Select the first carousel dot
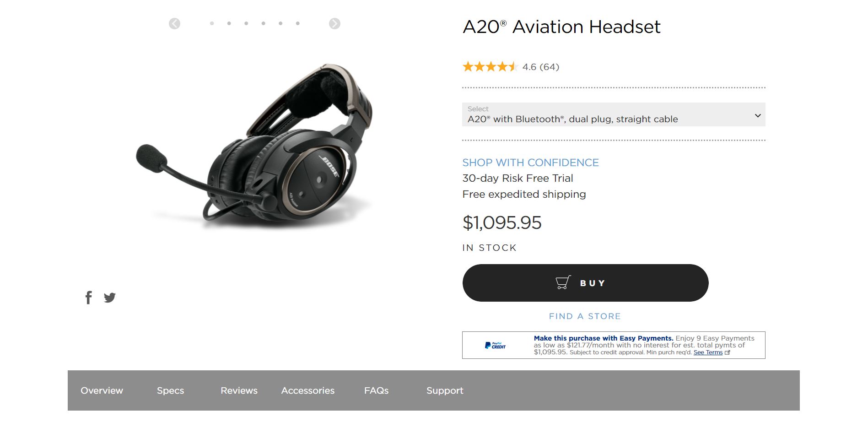This screenshot has width=868, height=428. click(x=212, y=23)
